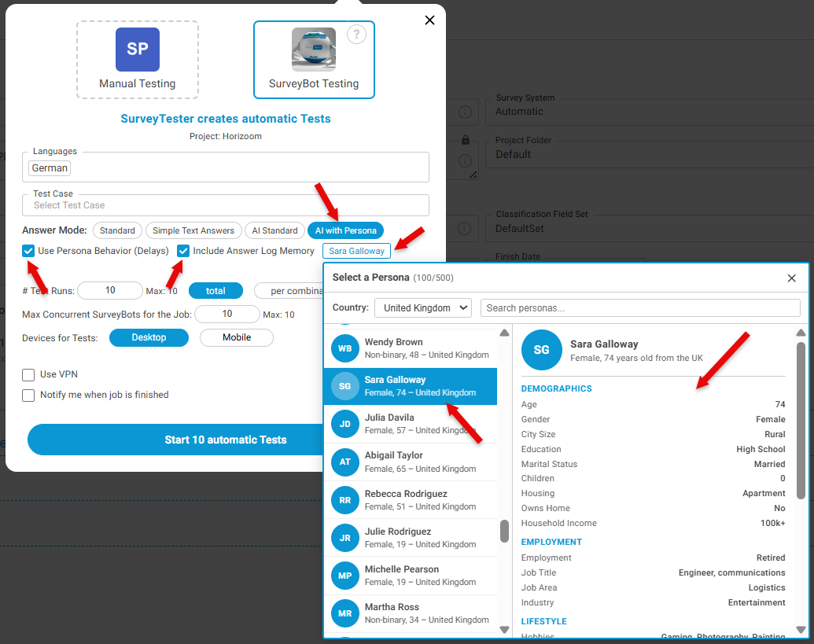Select Wendy Brown's WB avatar
The height and width of the screenshot is (644, 814).
click(x=344, y=348)
